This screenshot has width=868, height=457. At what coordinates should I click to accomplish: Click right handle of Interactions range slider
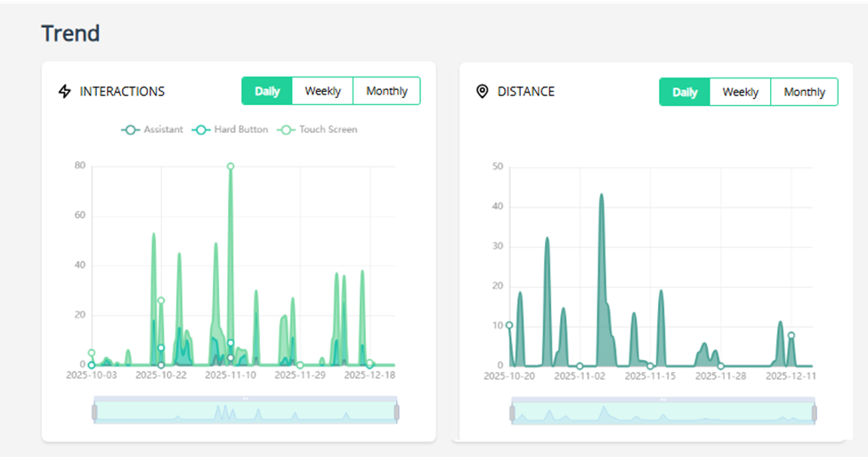click(x=396, y=412)
